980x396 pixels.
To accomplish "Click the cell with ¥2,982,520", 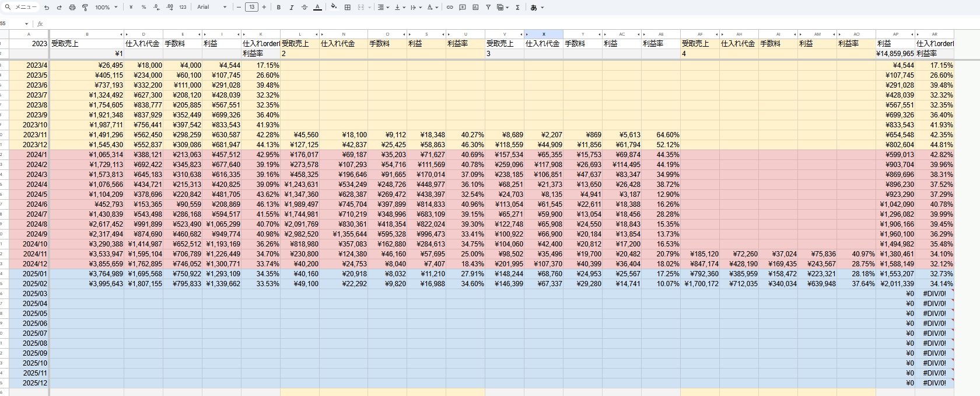I will pos(300,234).
